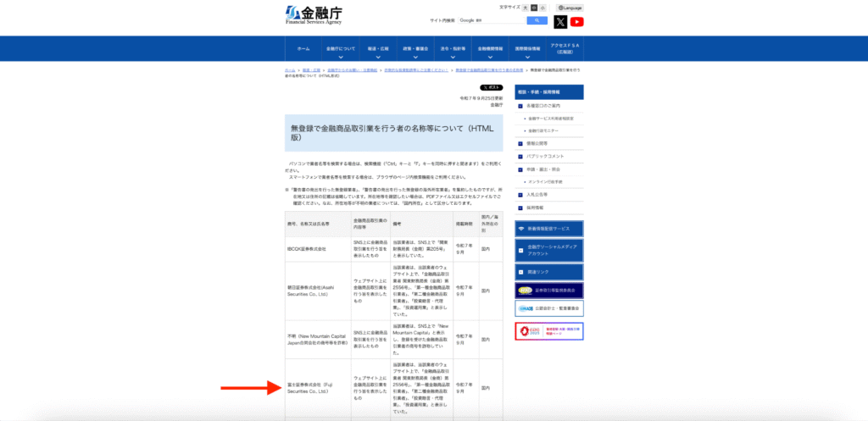Click the page title 無登録で金融商品取引業を行う者の名称等について

coord(393,133)
